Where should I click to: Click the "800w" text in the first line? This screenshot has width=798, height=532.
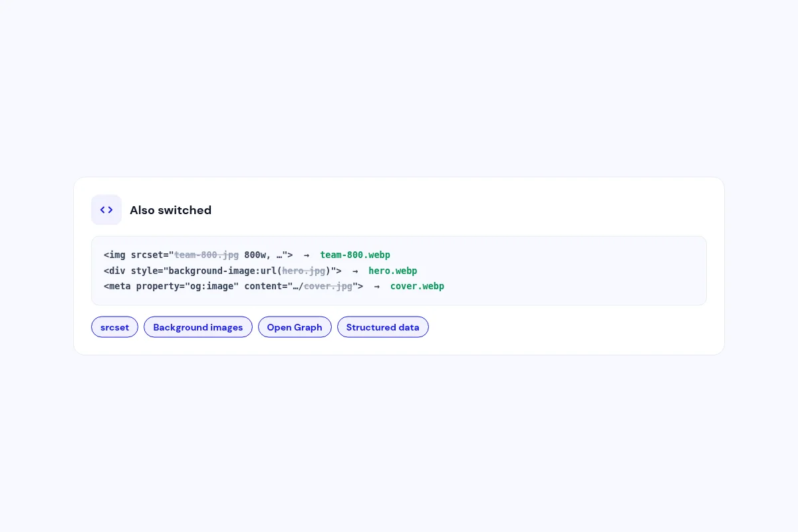point(255,255)
